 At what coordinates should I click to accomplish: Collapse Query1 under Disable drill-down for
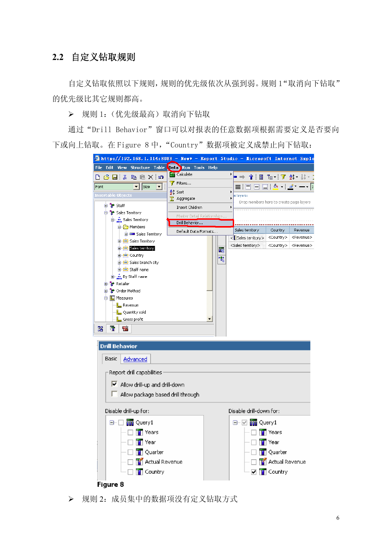pos(235,423)
